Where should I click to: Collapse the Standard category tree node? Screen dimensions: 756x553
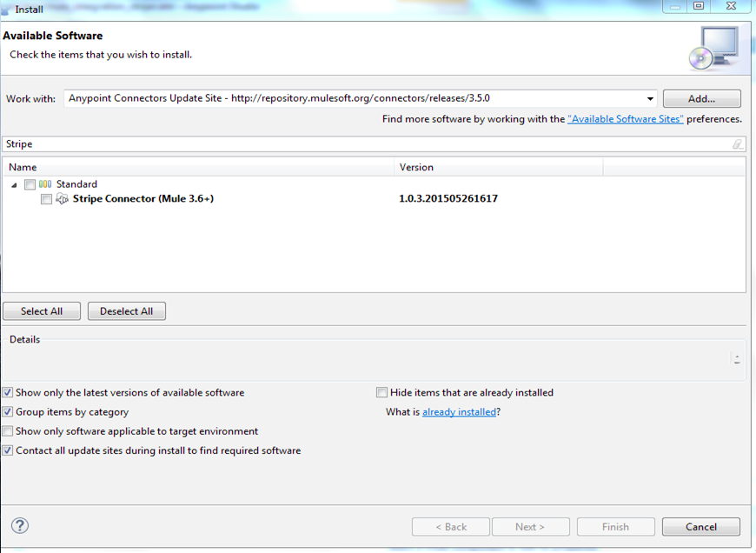(14, 185)
